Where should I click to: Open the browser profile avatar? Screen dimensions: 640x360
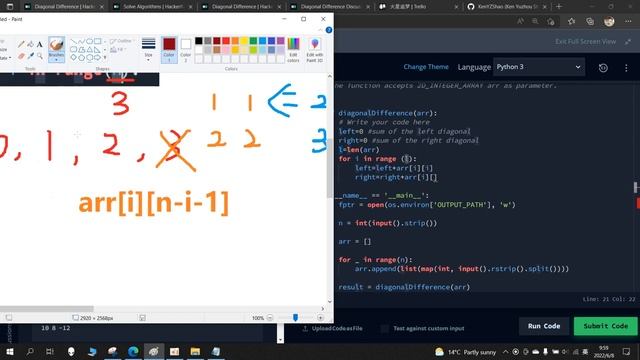coord(609,21)
